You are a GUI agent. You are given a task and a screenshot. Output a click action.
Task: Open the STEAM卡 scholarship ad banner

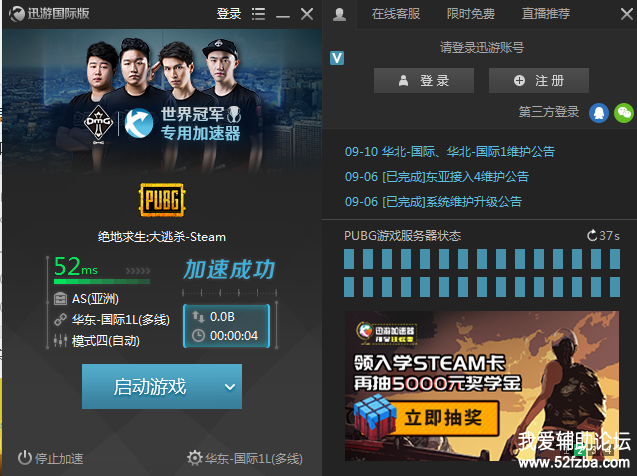click(x=482, y=386)
